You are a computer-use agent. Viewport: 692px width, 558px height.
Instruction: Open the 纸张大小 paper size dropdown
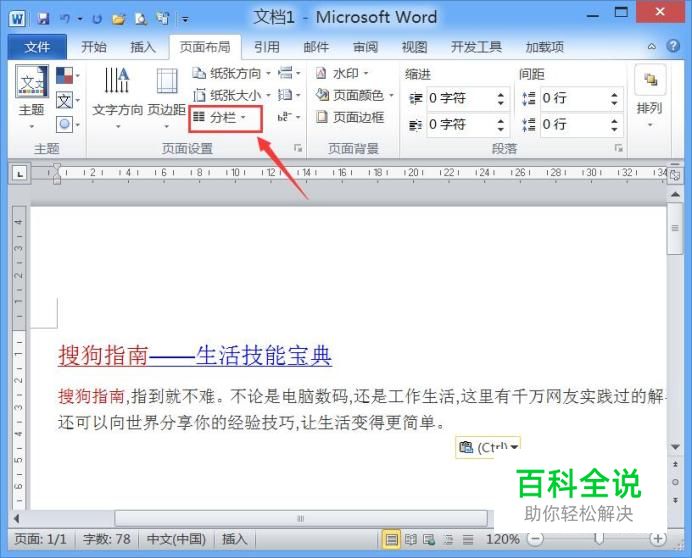(232, 95)
